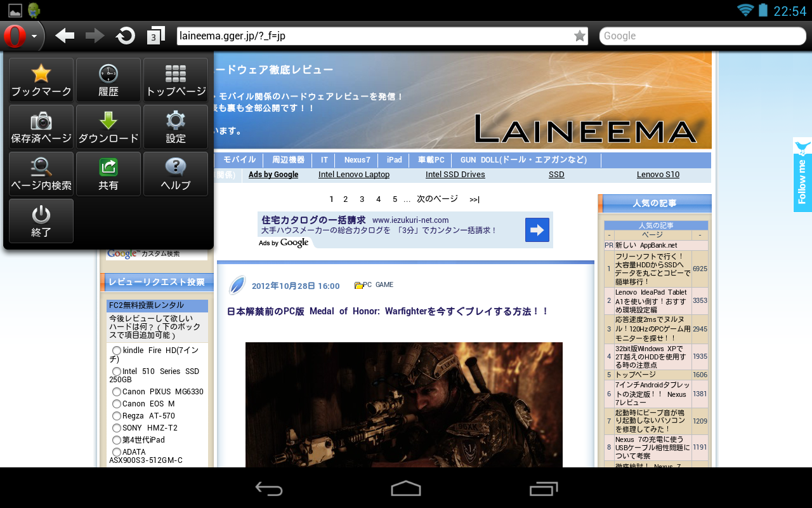Open 新しい AppBank.net popular link
The image size is (812, 508).
(646, 245)
